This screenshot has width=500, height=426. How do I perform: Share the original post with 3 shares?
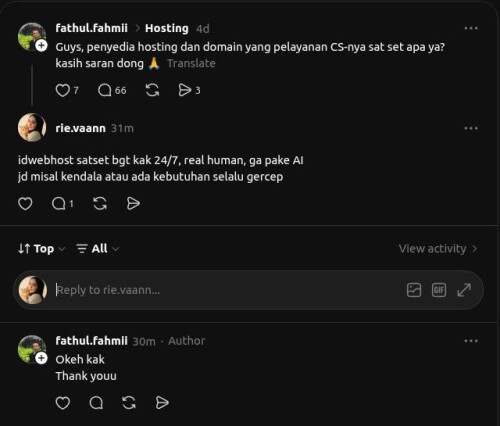[x=185, y=90]
